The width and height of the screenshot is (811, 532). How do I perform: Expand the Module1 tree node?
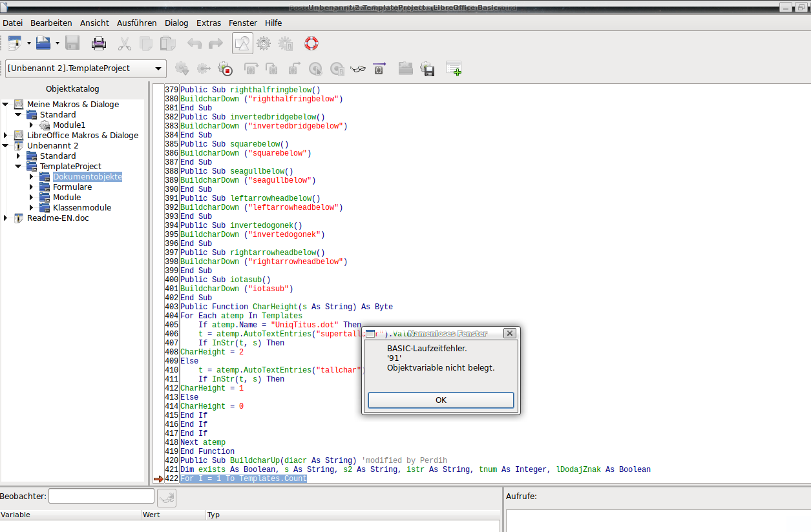(31, 125)
